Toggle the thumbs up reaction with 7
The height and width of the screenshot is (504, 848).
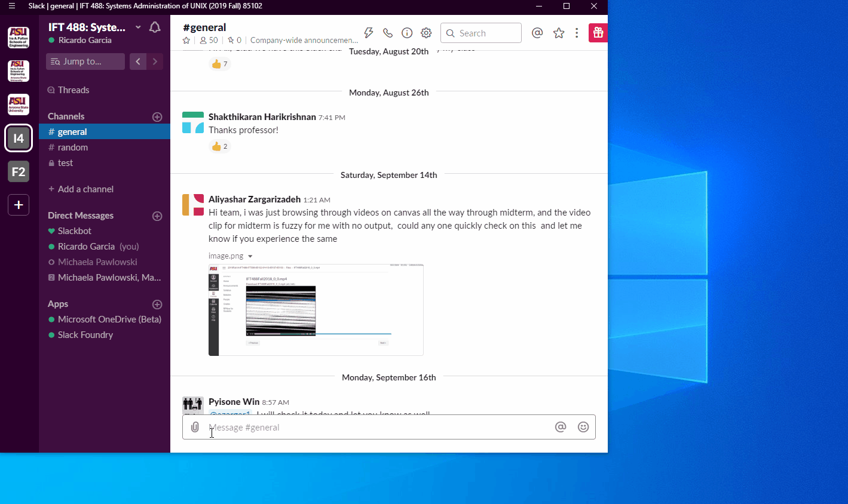[x=219, y=64]
